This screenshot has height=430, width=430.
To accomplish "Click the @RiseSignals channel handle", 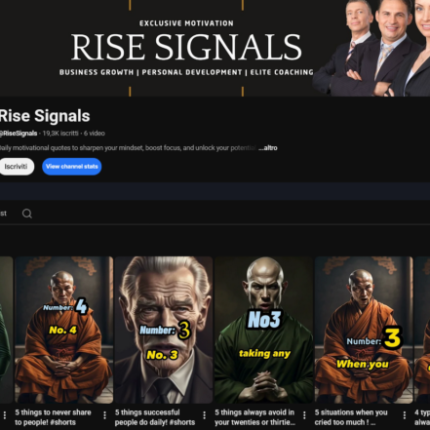I will click(18, 133).
